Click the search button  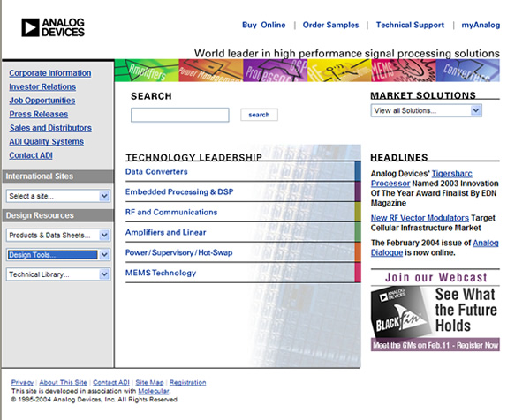coord(259,115)
